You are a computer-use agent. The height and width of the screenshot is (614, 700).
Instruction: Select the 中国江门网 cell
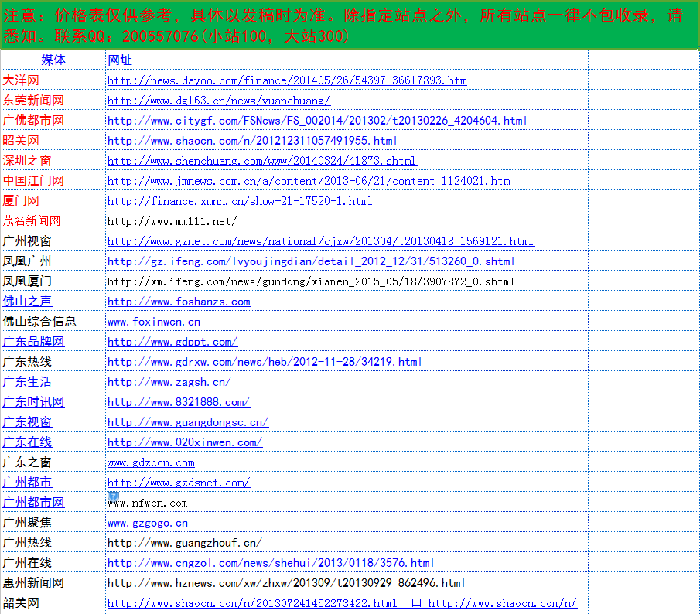pos(53,180)
